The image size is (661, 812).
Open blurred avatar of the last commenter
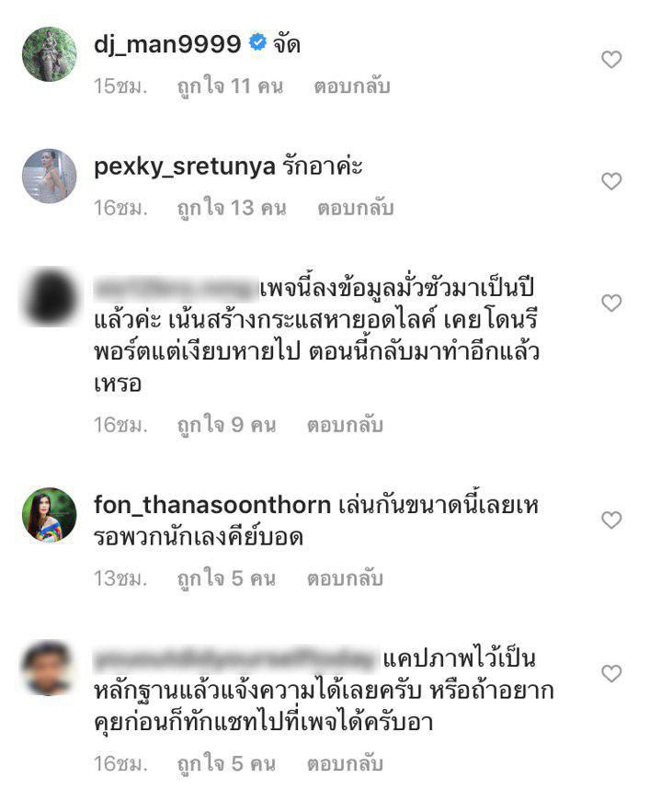pyautogui.click(x=49, y=668)
